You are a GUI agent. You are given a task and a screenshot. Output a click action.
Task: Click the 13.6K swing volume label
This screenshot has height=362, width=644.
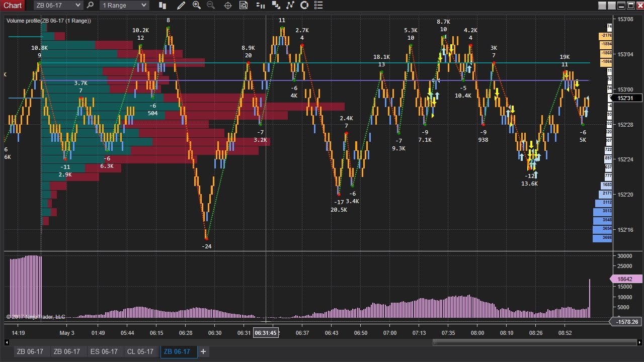click(529, 184)
